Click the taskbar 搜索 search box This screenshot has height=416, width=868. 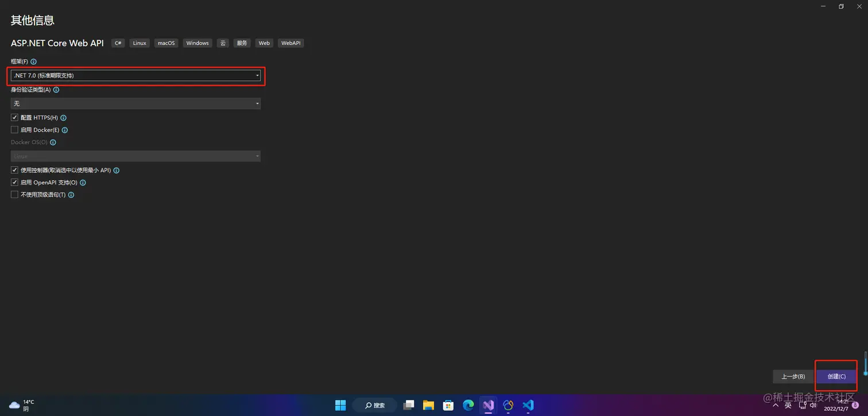(x=375, y=405)
